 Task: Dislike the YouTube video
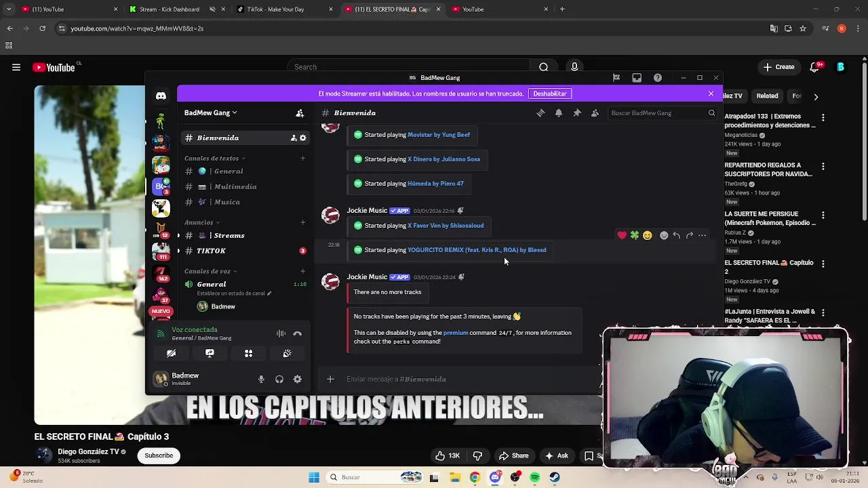[477, 455]
